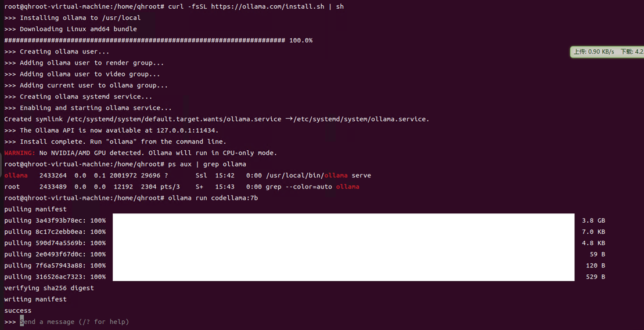The image size is (644, 330).
Task: Click the download speed indicator in overlay
Action: (x=632, y=52)
